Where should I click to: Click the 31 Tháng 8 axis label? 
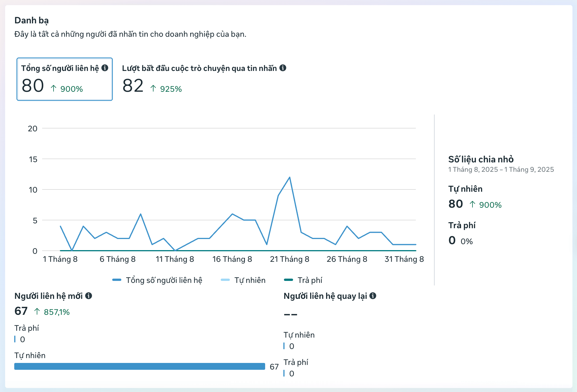click(x=404, y=259)
